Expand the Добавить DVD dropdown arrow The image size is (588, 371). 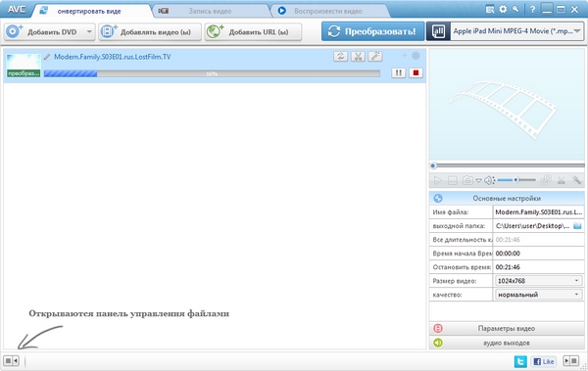(89, 32)
